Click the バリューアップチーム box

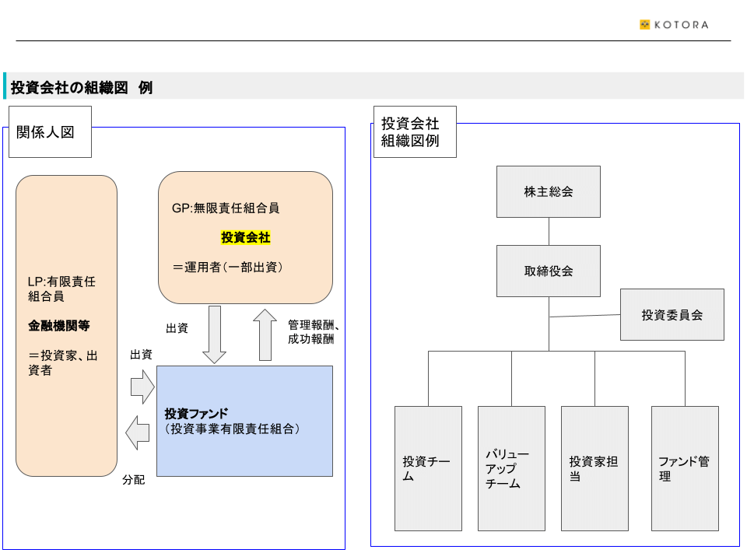(x=512, y=468)
